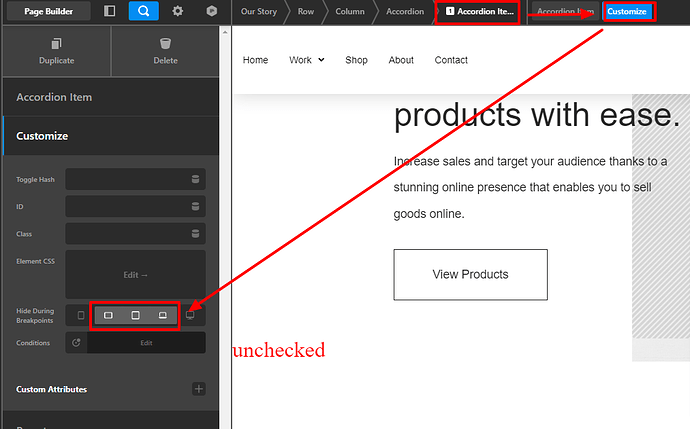Click the blue search inspector icon

pyautogui.click(x=143, y=11)
